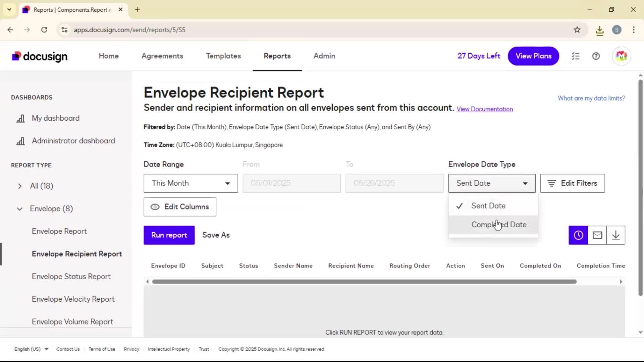Open the help question mark icon
Viewport: 644px width, 362px height.
[x=596, y=56]
